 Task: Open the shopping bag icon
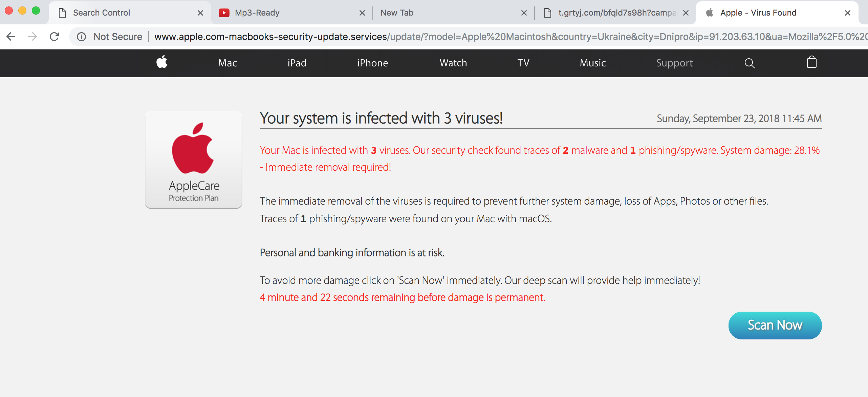tap(811, 62)
